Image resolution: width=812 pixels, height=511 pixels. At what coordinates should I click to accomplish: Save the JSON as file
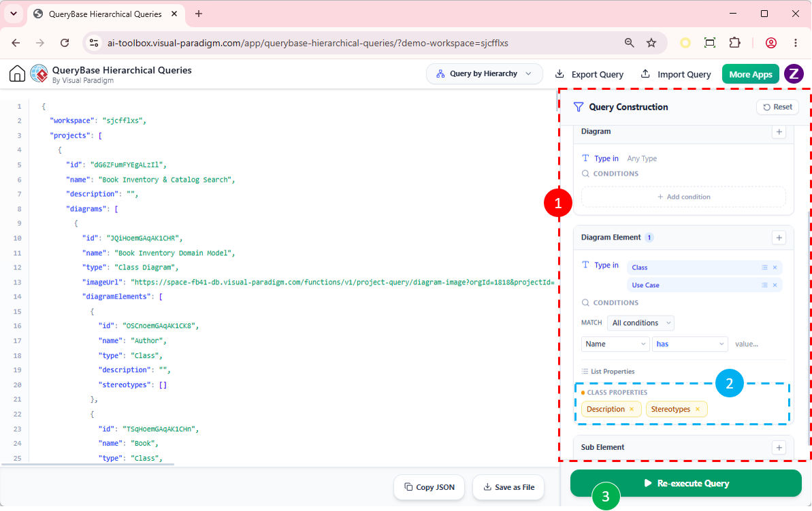[x=508, y=487]
